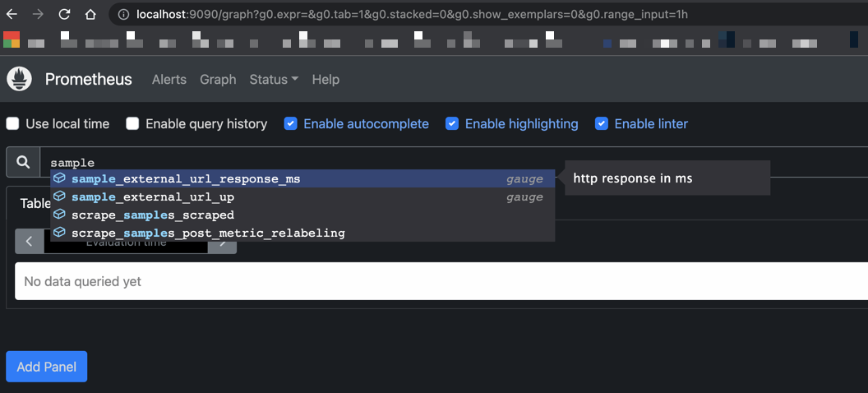Click the site info icon in address bar
Image resolution: width=868 pixels, height=393 pixels.
pyautogui.click(x=125, y=15)
